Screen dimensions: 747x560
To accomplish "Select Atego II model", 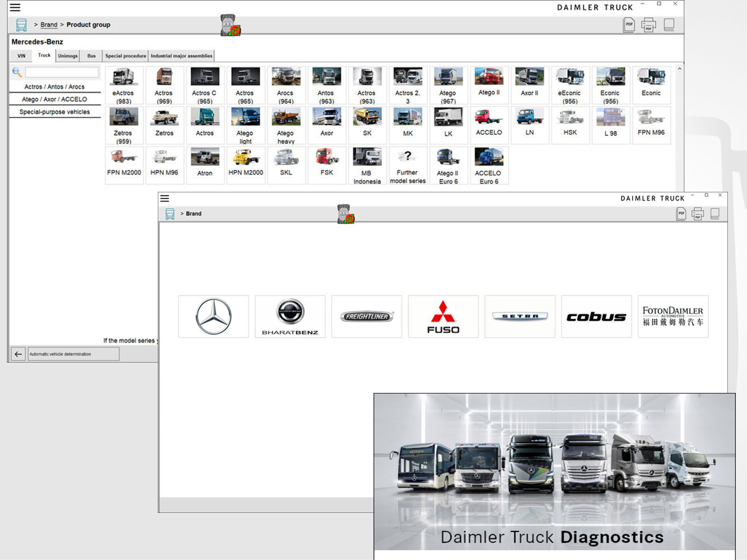I will point(489,85).
